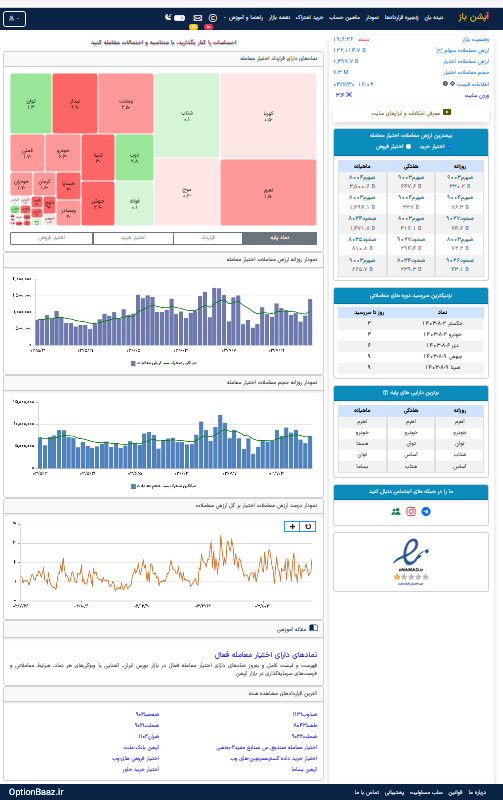
Task: Toggle bar series legend in daily volume chart
Action: coord(146,486)
